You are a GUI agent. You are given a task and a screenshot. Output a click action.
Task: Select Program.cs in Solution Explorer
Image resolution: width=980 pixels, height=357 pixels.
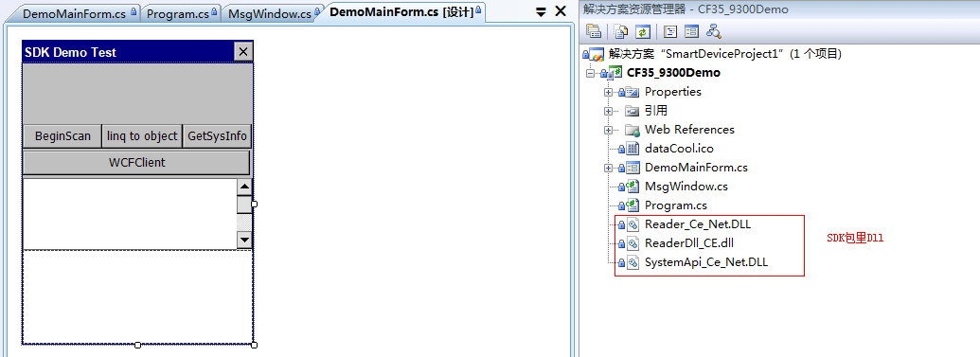[676, 205]
